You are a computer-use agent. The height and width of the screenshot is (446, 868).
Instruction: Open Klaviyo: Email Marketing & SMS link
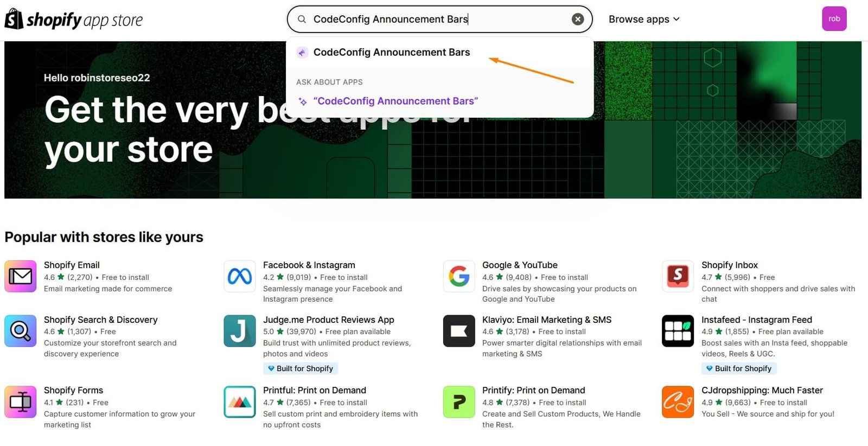point(547,320)
